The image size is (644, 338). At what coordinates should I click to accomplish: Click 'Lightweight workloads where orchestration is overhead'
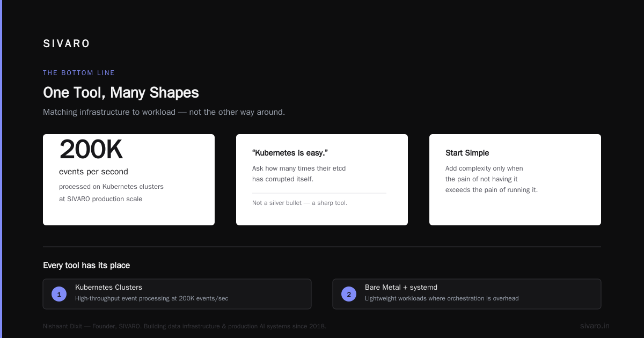click(442, 298)
